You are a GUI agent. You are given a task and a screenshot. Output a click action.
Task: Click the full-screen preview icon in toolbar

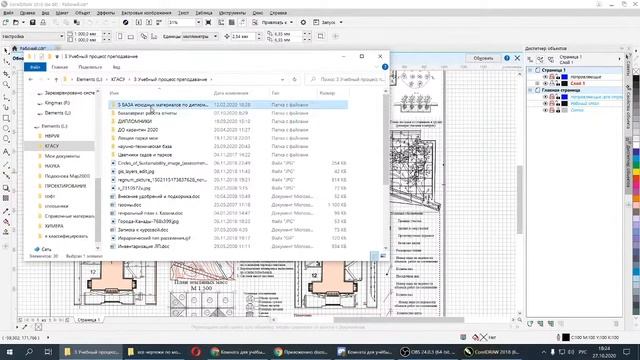(x=208, y=22)
